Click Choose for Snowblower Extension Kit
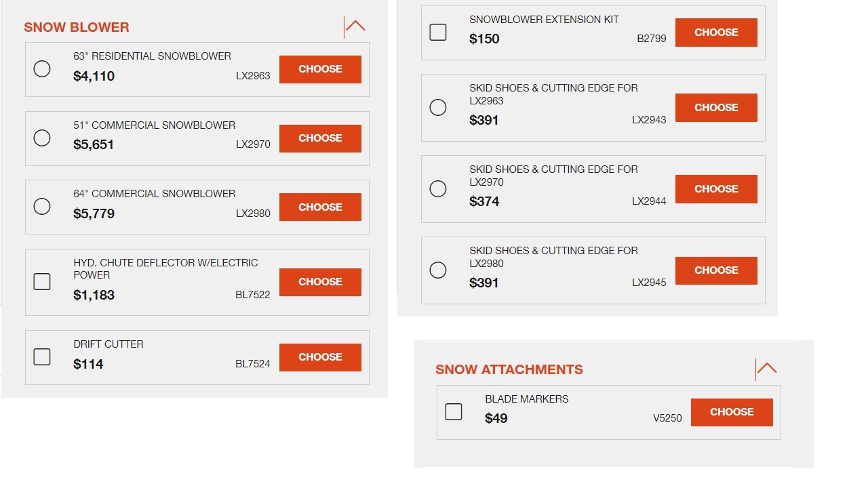Screen dimensions: 868x488 pyautogui.click(x=716, y=33)
